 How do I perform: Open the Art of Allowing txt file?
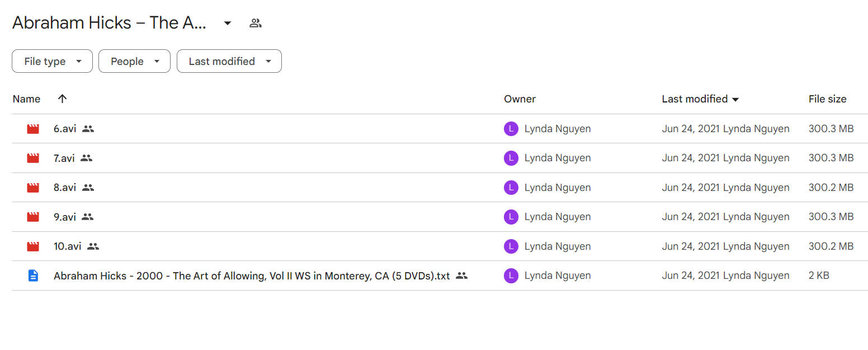252,276
